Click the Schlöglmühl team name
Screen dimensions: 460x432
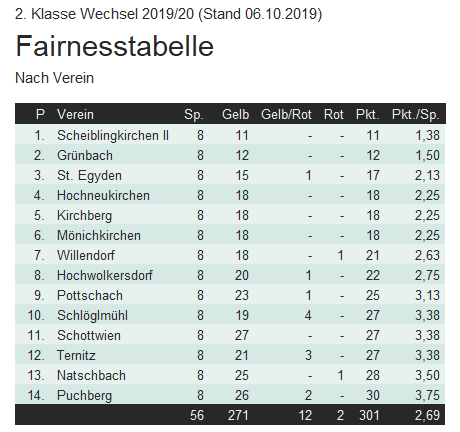(x=92, y=316)
